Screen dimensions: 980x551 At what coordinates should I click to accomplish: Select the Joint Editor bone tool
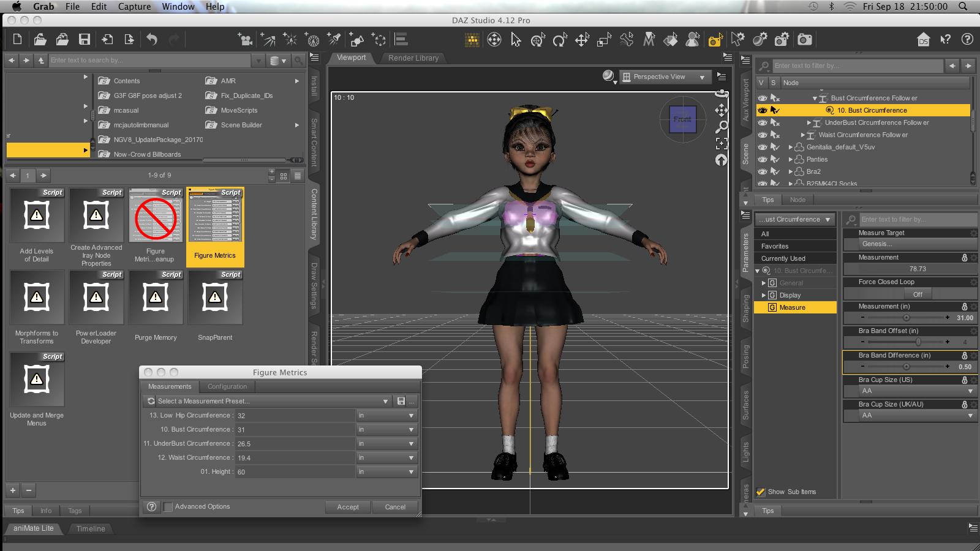(x=627, y=40)
